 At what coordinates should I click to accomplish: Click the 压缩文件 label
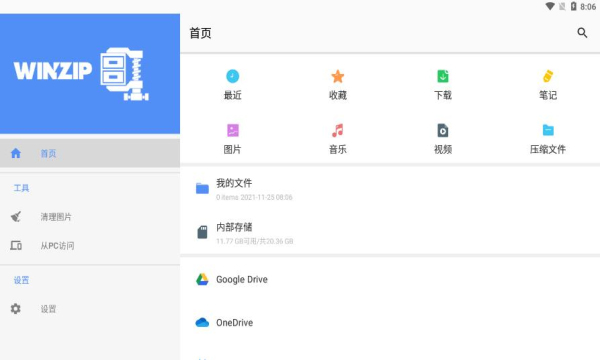548,149
